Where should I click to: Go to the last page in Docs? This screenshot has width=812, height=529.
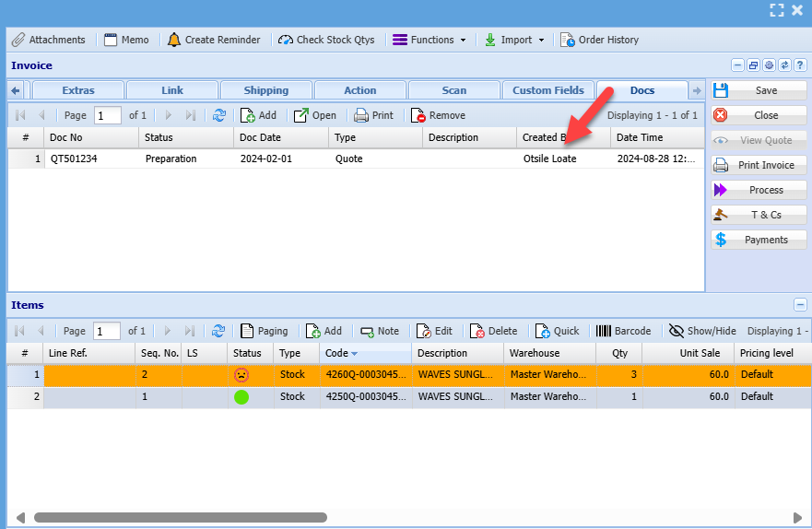tap(191, 115)
